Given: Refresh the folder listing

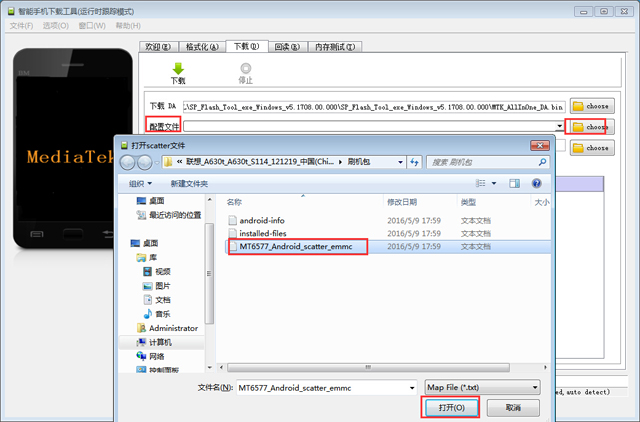Looking at the screenshot, I should [x=415, y=162].
